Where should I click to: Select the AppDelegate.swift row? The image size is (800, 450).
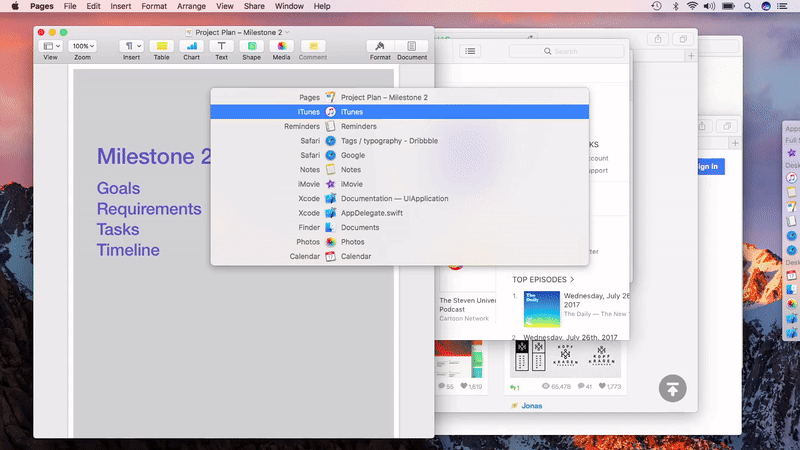click(x=399, y=213)
